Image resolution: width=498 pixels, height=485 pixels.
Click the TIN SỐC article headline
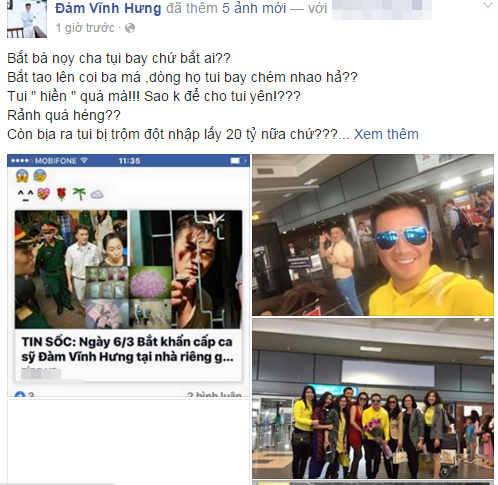pyautogui.click(x=127, y=349)
